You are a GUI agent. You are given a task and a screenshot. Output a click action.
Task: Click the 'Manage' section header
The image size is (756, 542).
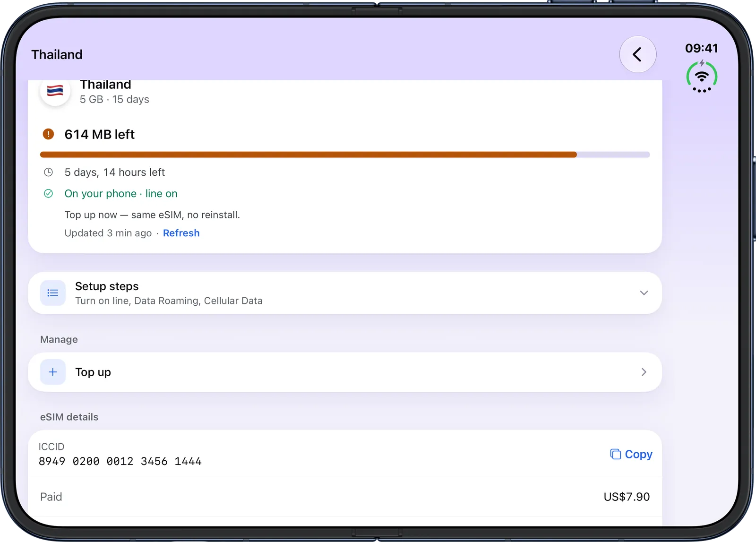[x=59, y=339]
